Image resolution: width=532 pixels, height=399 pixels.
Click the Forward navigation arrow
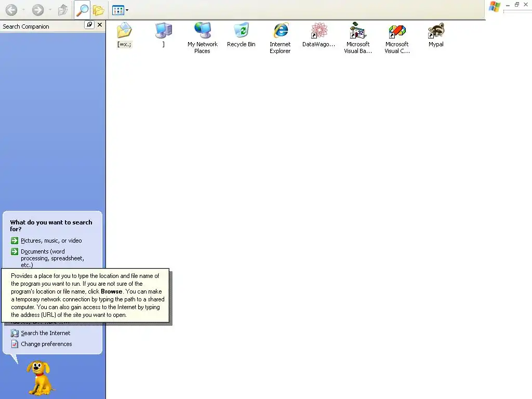point(37,10)
